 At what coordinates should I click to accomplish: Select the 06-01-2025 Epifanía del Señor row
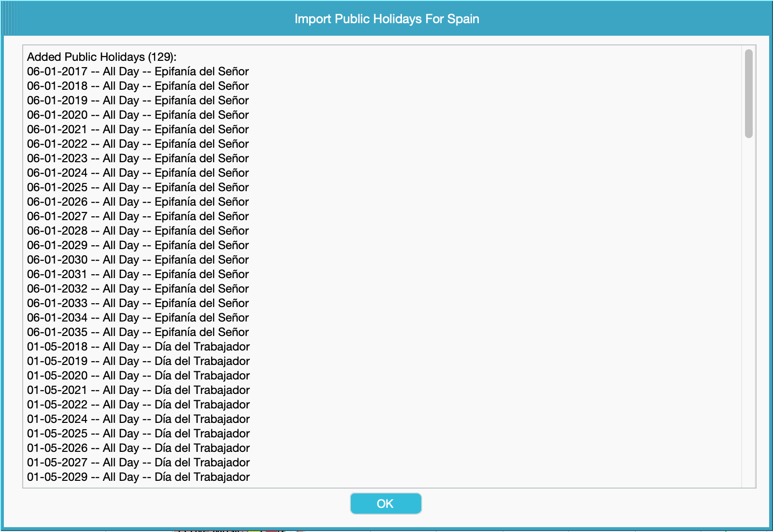click(x=138, y=187)
